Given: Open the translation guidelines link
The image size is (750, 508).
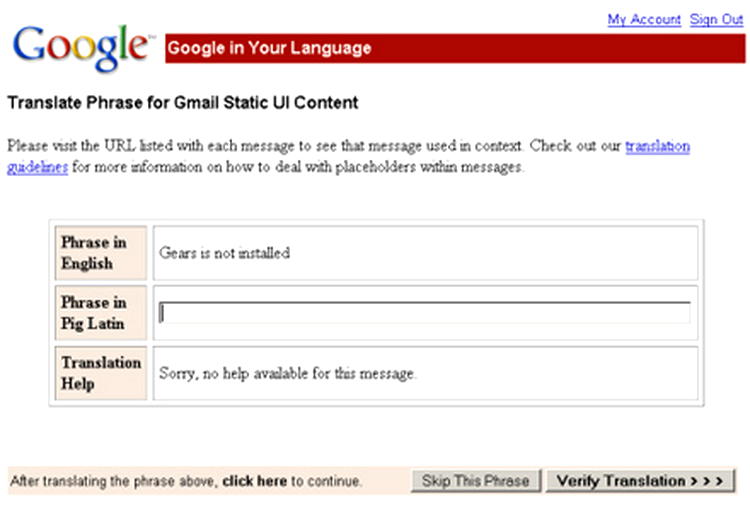Looking at the screenshot, I should pos(657,146).
